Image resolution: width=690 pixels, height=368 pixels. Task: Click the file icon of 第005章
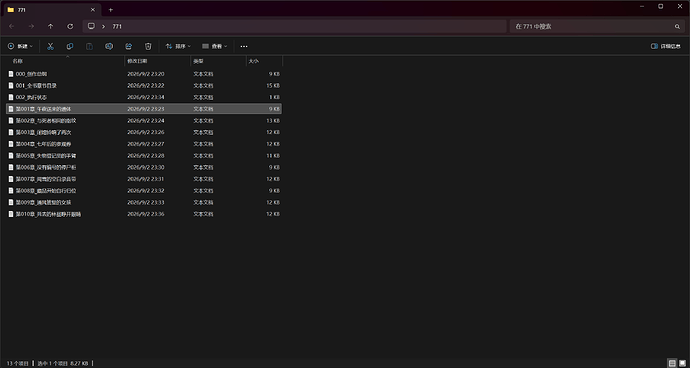click(11, 155)
